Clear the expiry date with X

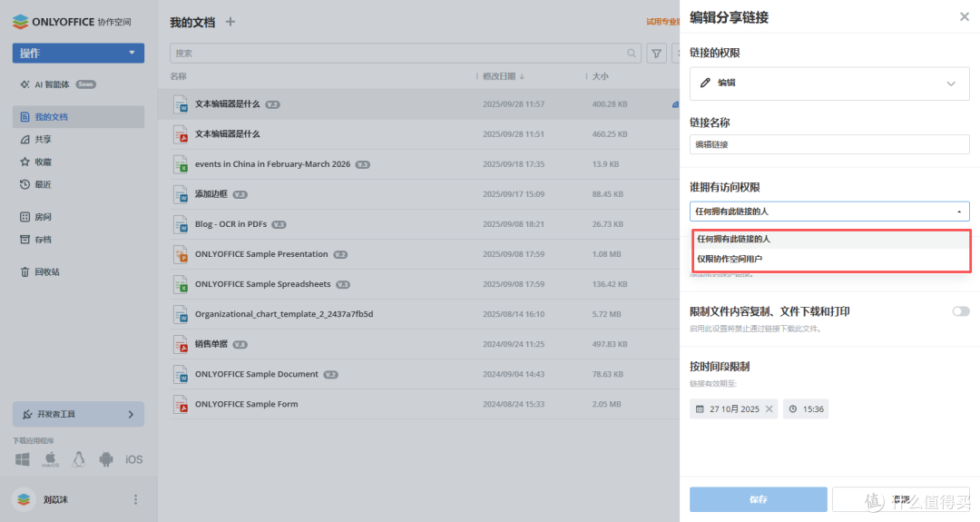coord(769,409)
